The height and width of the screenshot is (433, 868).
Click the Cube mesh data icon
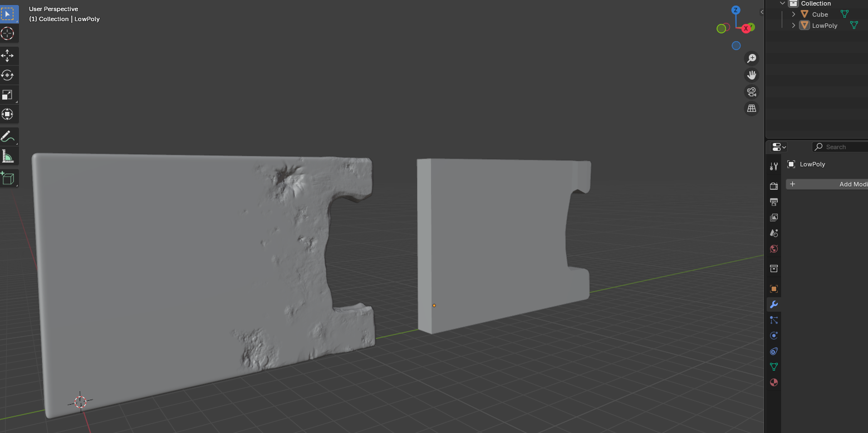(x=845, y=14)
